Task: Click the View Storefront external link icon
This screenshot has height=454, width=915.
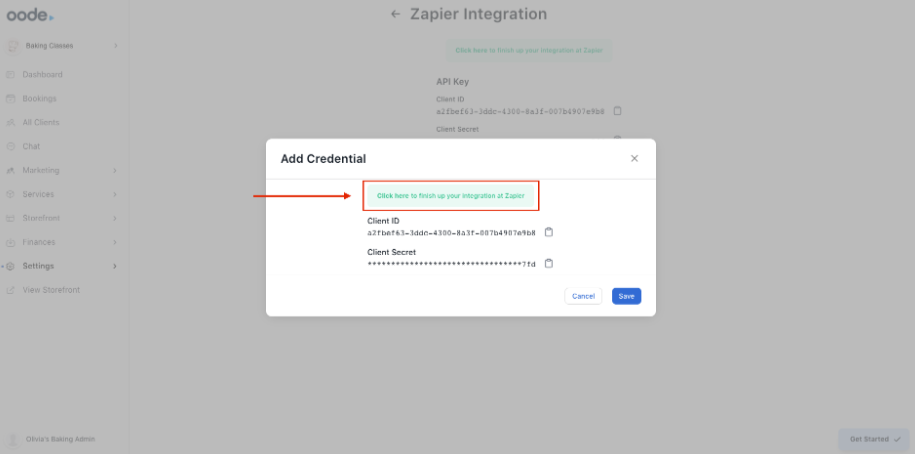Action: click(x=11, y=290)
